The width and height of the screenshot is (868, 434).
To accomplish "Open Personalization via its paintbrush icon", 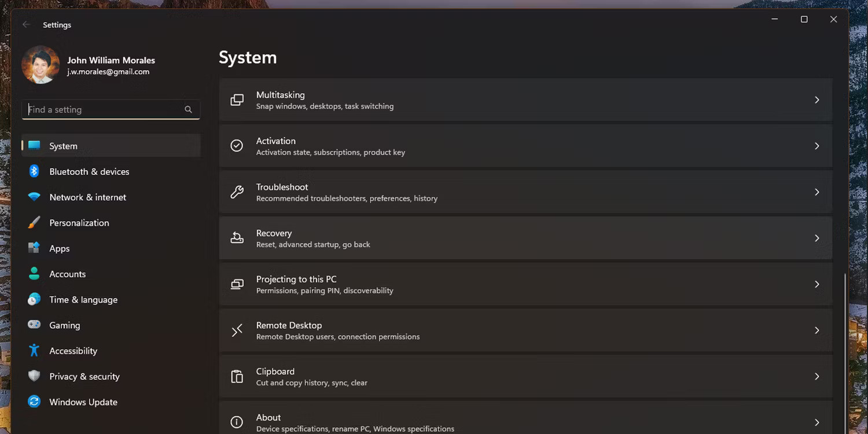I will (34, 222).
